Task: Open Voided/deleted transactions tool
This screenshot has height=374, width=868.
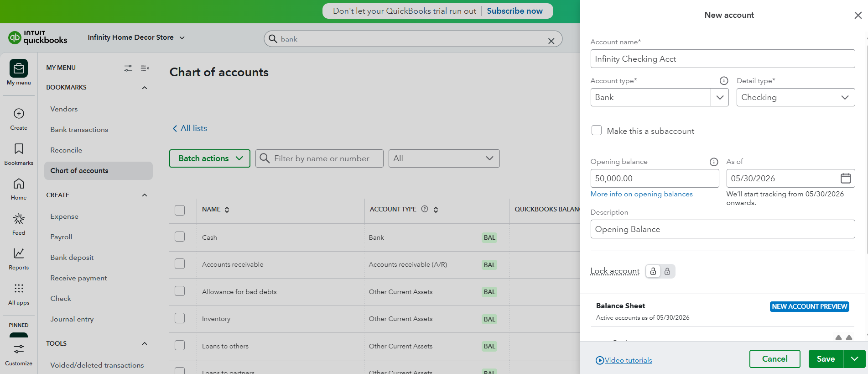Action: (x=97, y=365)
